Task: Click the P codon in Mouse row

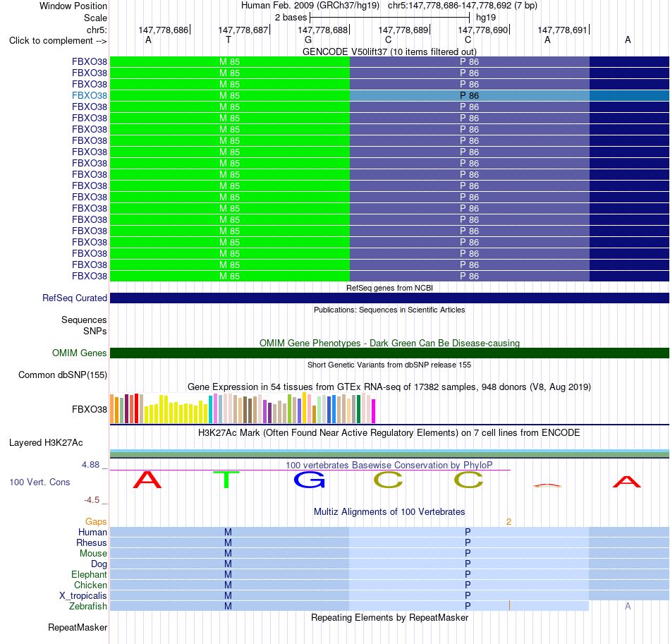Action: tap(468, 554)
